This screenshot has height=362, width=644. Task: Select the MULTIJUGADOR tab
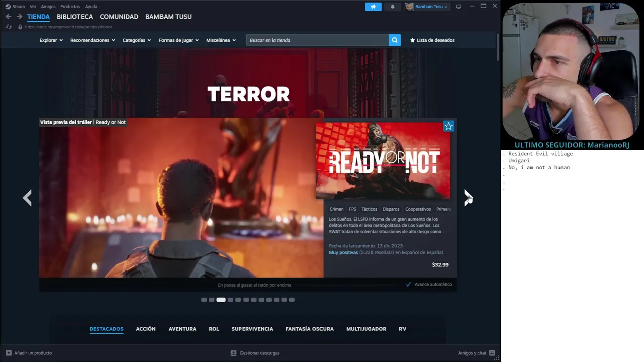(x=366, y=329)
